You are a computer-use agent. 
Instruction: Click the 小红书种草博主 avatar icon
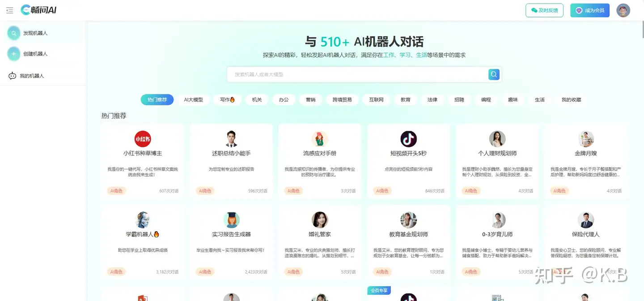(143, 139)
